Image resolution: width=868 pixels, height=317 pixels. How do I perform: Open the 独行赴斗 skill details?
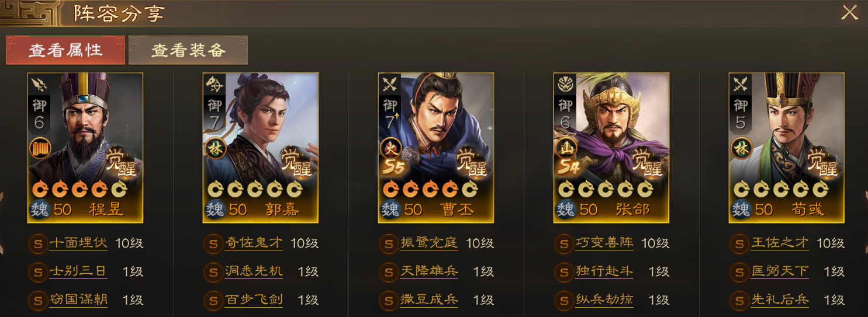tap(604, 271)
